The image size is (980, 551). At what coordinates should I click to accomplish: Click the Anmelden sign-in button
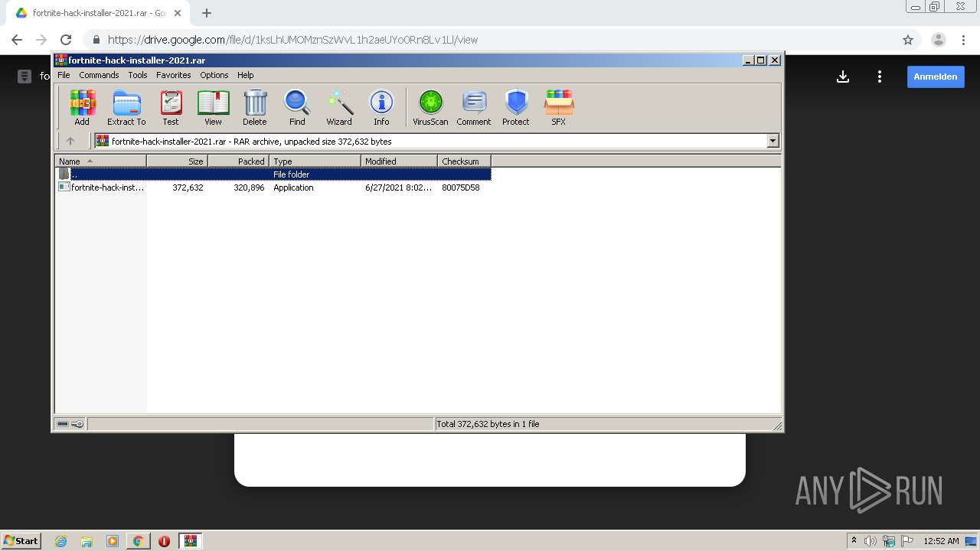click(x=936, y=77)
